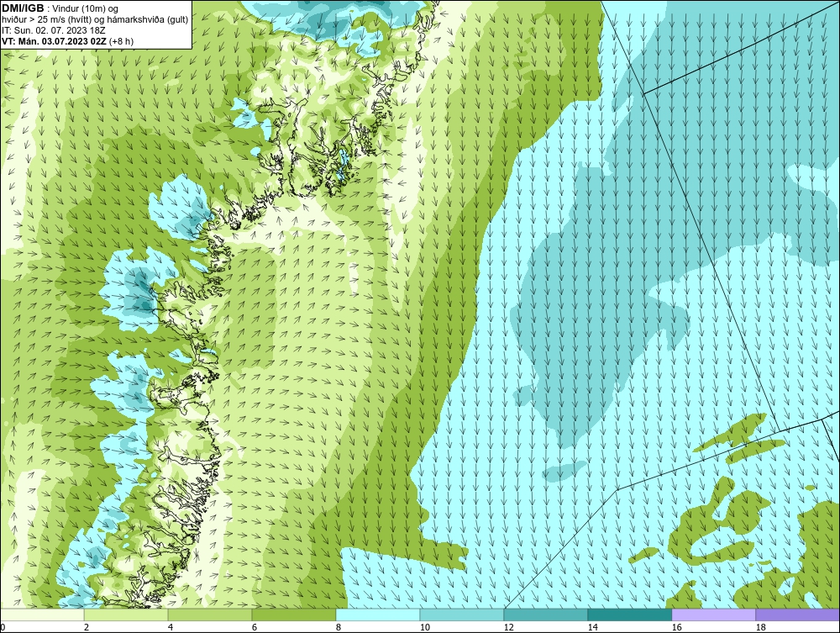Click the 8–10 m/s light cyan legend swatch

click(x=378, y=615)
